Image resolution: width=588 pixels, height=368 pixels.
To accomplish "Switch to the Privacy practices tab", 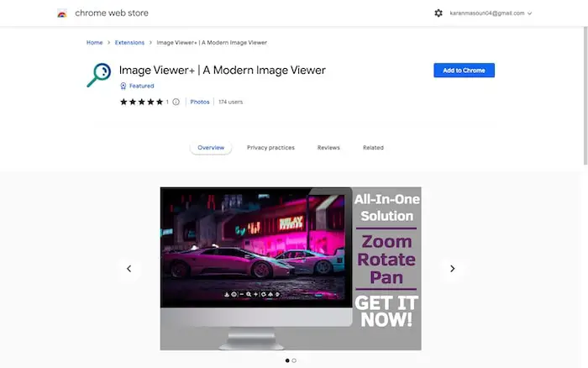I will pos(270,147).
